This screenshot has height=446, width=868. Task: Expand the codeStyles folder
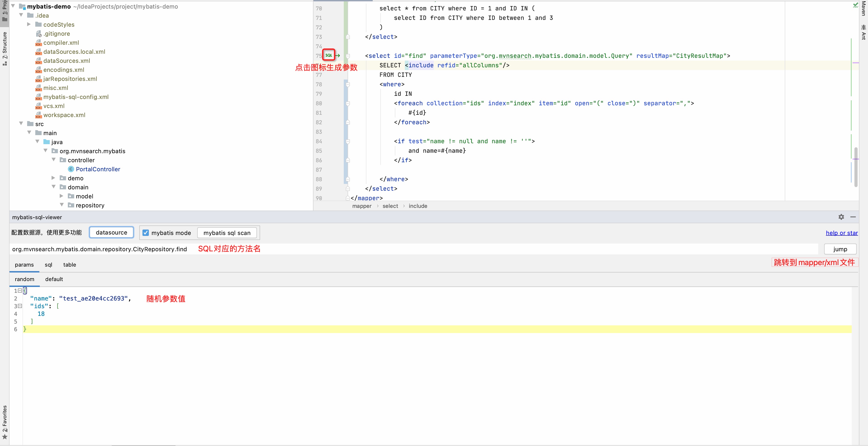click(29, 24)
